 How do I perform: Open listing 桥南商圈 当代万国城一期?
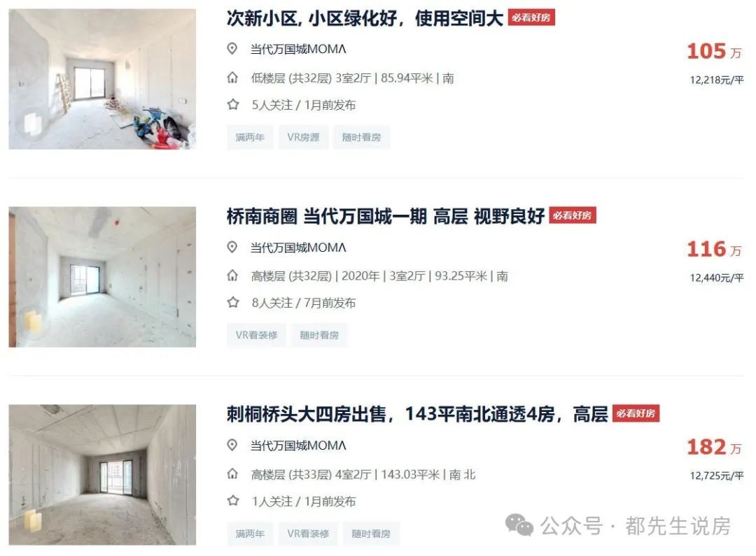pyautogui.click(x=385, y=216)
